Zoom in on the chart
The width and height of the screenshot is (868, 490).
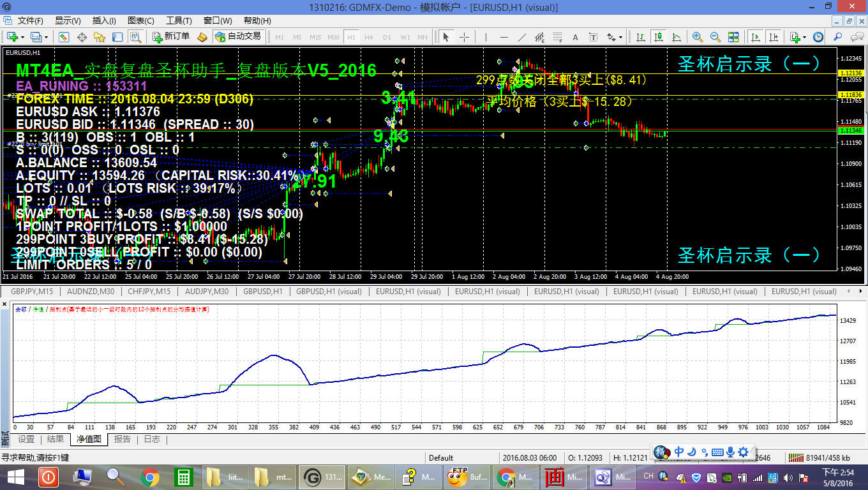698,37
